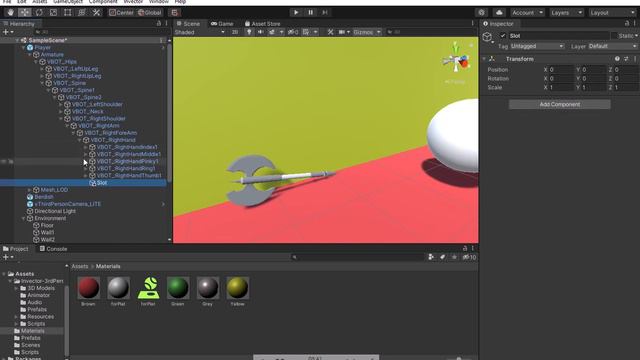Open the Transform component help icon

pyautogui.click(x=617, y=59)
